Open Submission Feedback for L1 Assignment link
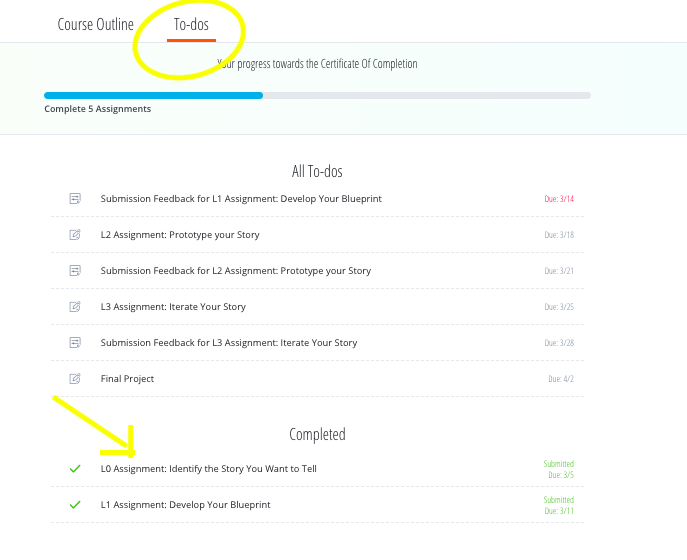Viewport: 687px width, 560px height. tap(241, 199)
